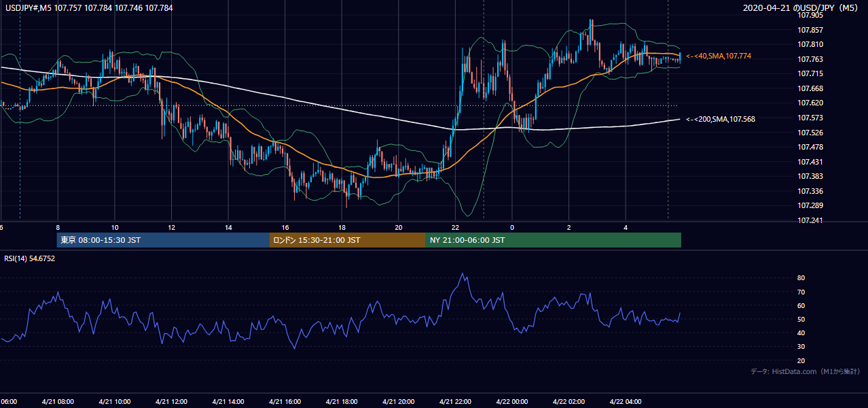
Task: Select the ロンドン 15:30-21:00 JST session bar
Action: click(x=348, y=240)
